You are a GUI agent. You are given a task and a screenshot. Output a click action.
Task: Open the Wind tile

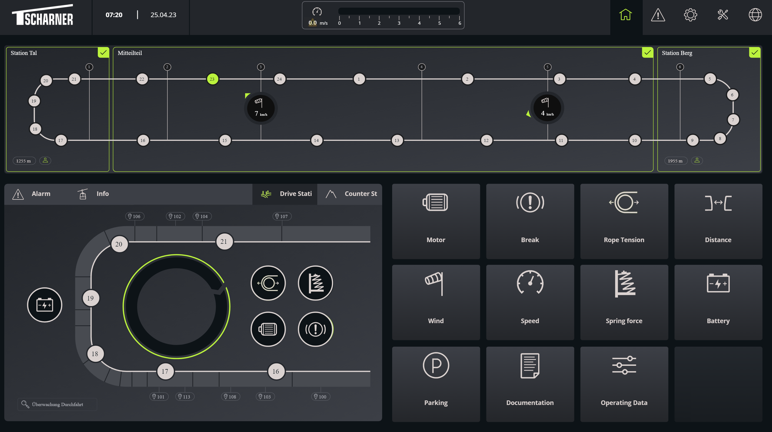click(x=435, y=301)
